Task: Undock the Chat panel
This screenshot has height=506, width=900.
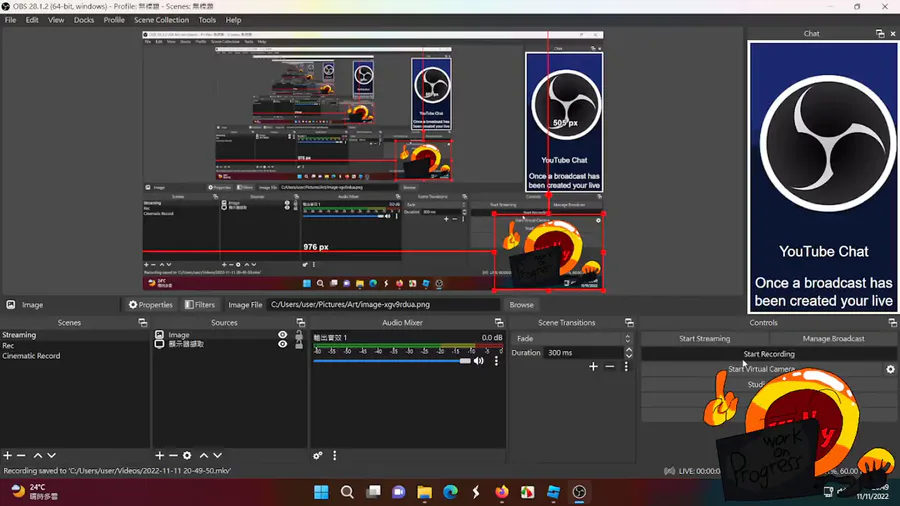Action: [880, 34]
